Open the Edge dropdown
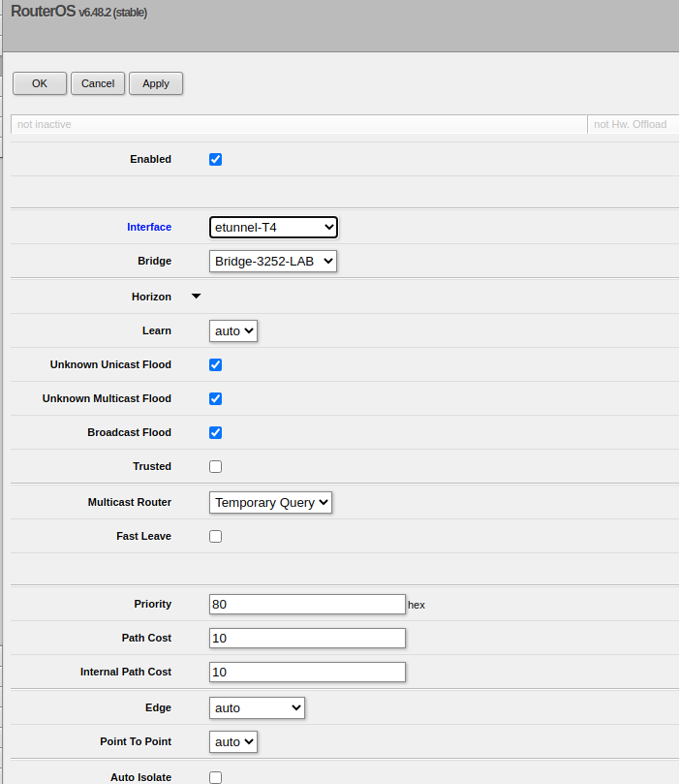 [257, 707]
